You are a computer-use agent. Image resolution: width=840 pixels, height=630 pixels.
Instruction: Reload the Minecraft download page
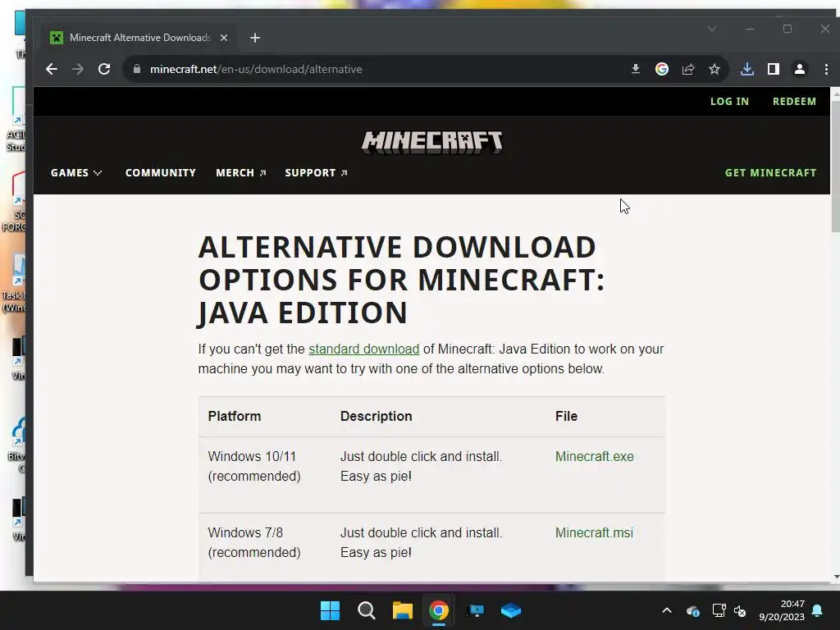[104, 69]
